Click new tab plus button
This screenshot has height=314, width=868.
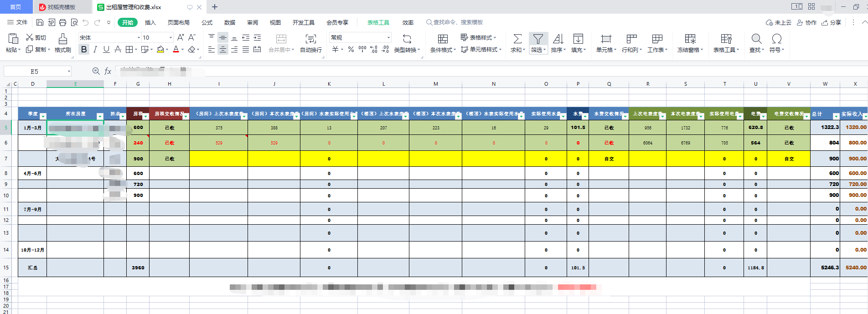click(x=215, y=7)
